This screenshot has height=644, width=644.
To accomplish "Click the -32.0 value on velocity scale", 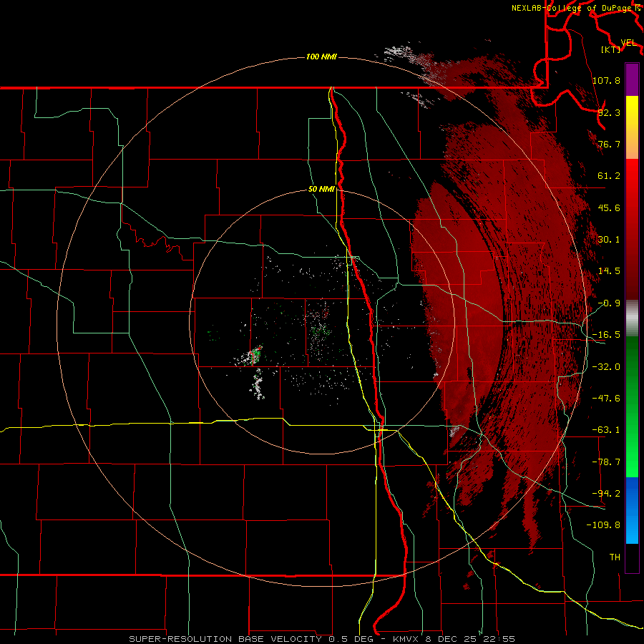I will [x=606, y=367].
